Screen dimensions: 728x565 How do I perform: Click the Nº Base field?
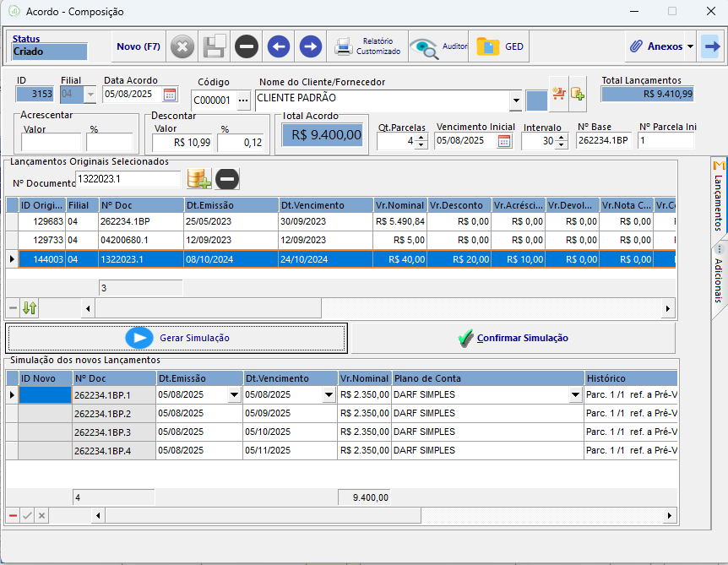(604, 140)
